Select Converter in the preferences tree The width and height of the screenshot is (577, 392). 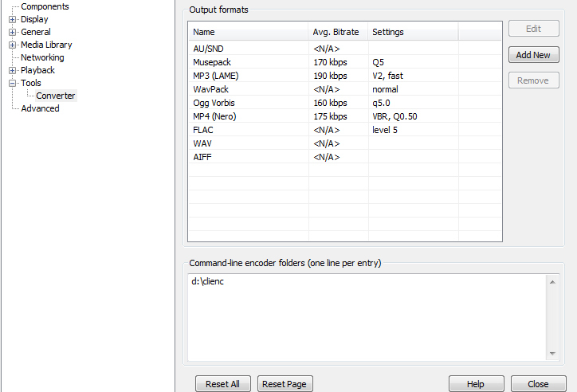[56, 96]
